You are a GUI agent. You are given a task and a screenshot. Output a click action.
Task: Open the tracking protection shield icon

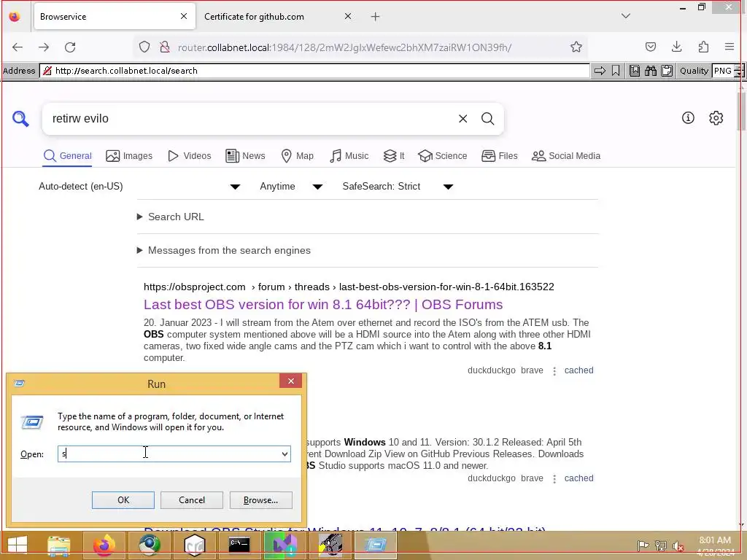144,47
